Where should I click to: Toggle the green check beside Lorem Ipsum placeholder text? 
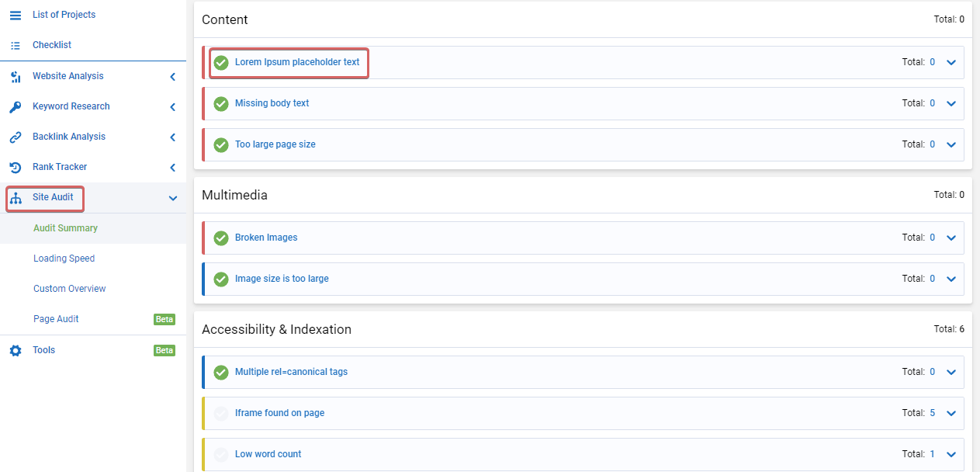click(221, 61)
